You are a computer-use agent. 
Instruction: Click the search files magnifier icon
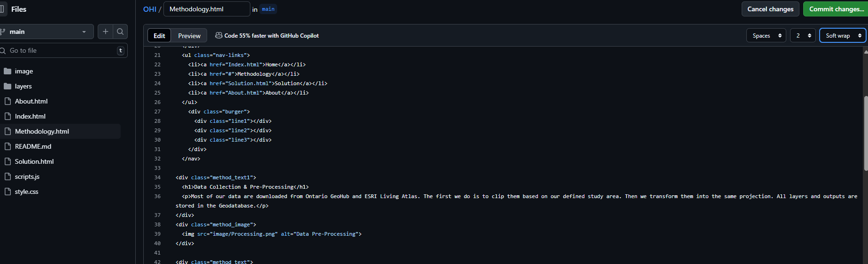120,32
